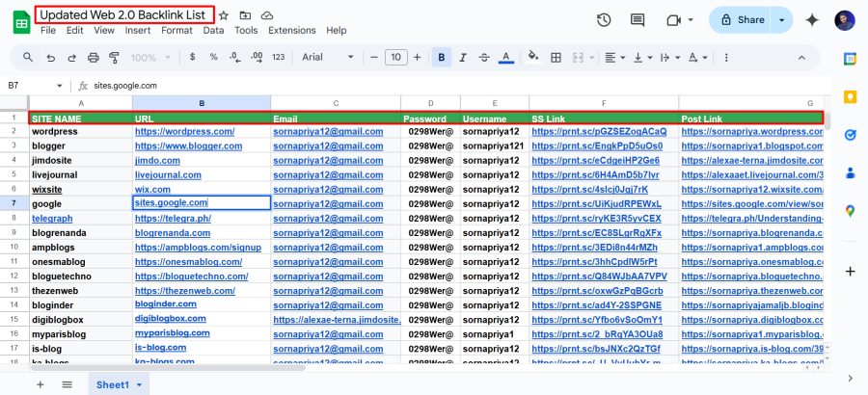Open the fill color picker
868x395 pixels.
(x=533, y=58)
